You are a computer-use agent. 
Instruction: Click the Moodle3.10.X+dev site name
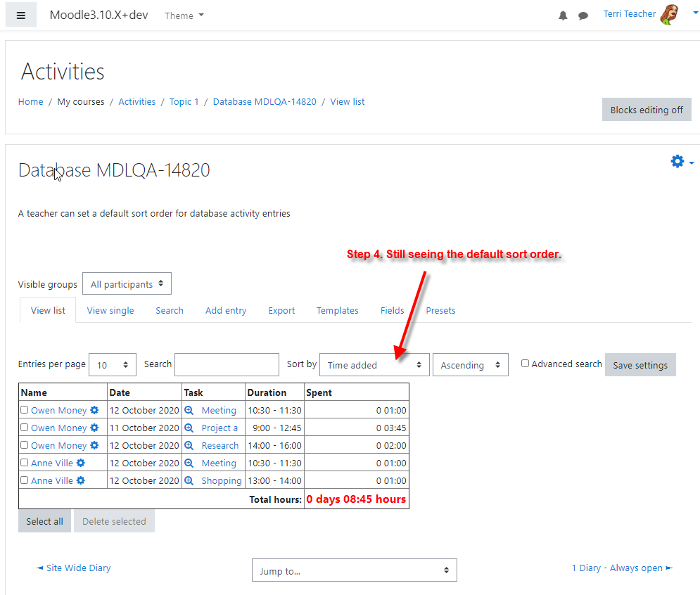(98, 15)
